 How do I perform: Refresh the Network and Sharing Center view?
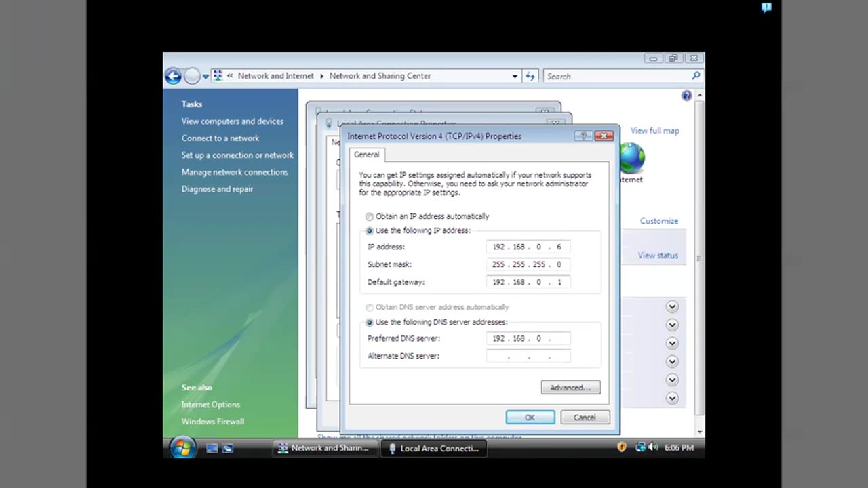(x=530, y=76)
